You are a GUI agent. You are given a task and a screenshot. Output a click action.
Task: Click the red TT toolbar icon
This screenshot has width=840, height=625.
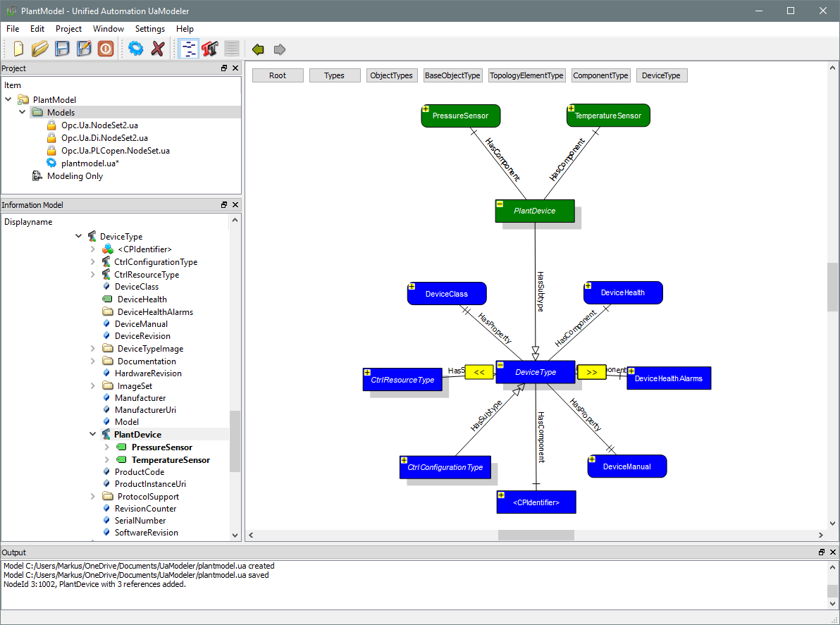(x=209, y=49)
